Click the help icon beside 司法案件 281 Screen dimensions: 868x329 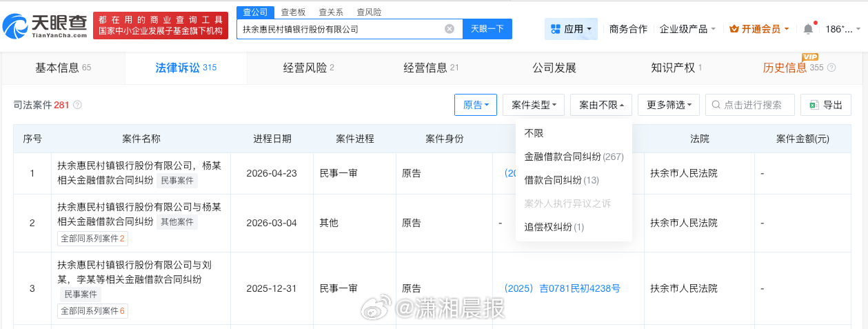pos(77,105)
